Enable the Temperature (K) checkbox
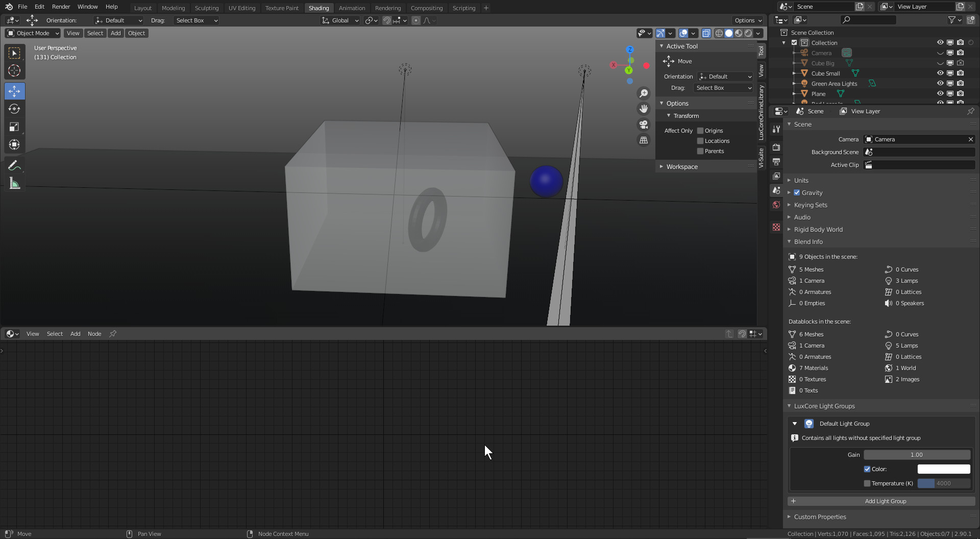980x539 pixels. tap(867, 483)
